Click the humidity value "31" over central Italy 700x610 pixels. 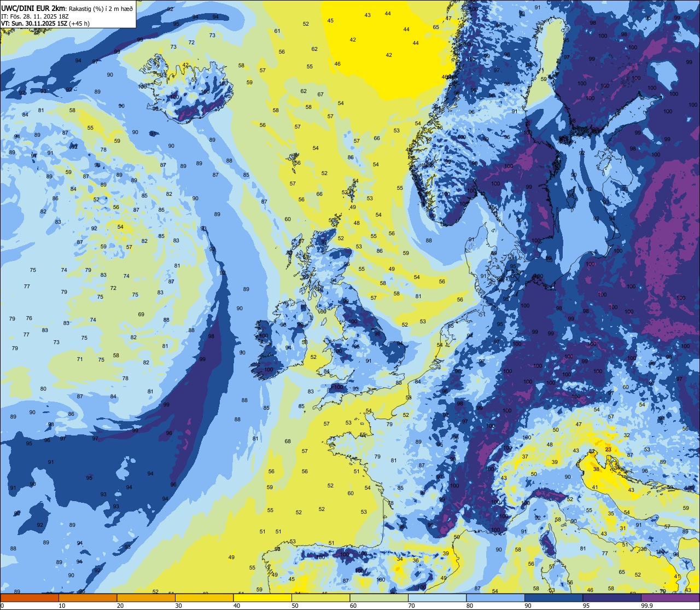(623, 528)
